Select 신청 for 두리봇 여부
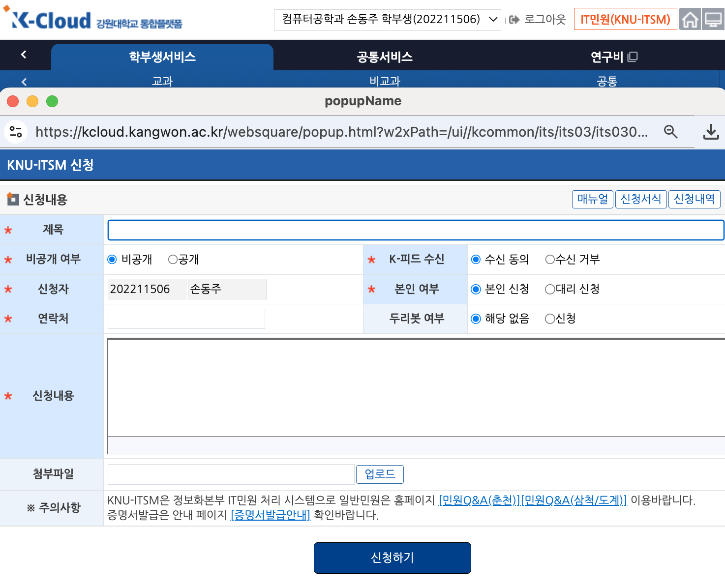Viewport: 725px width, 588px height. (549, 319)
